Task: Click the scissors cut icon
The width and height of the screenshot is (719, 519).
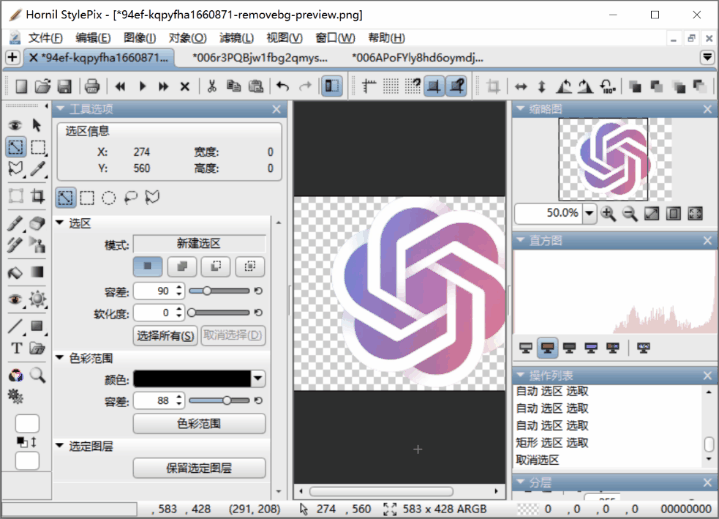Action: tap(211, 86)
